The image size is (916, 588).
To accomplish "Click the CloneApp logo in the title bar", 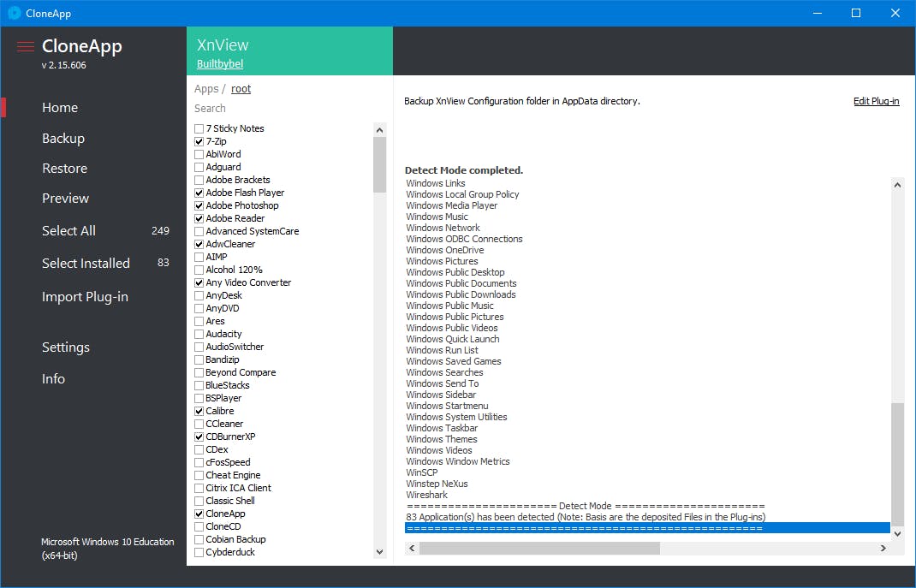I will (14, 13).
